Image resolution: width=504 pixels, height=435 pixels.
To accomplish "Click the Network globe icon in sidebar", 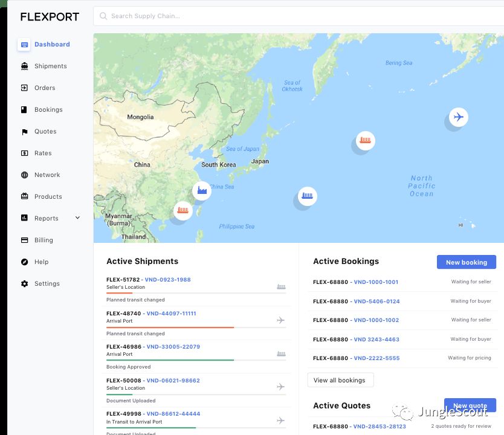I will pos(24,175).
